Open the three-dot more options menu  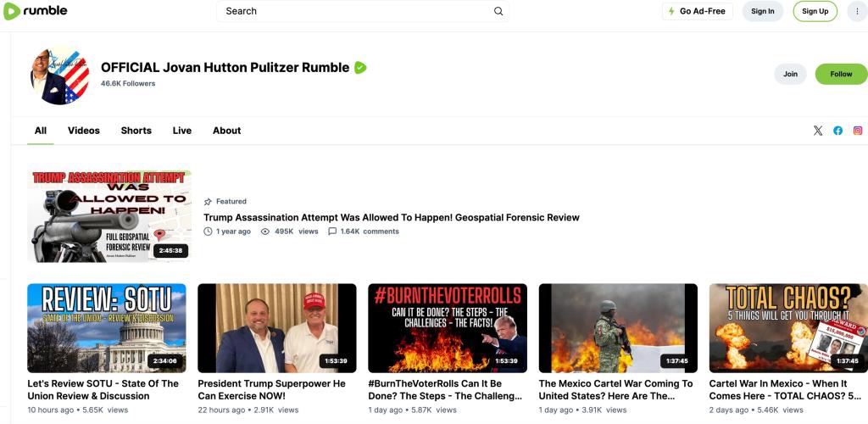(x=857, y=11)
